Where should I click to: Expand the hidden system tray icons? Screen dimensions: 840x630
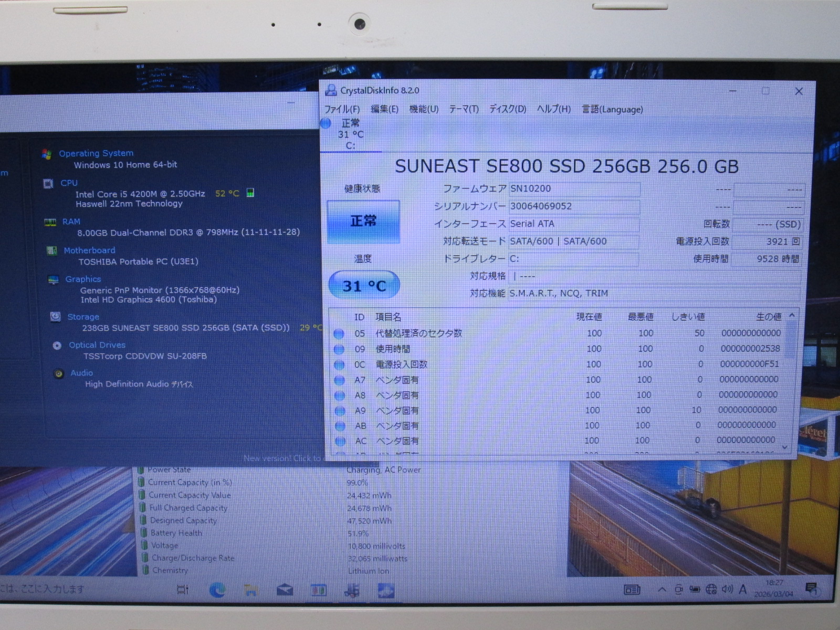[662, 590]
